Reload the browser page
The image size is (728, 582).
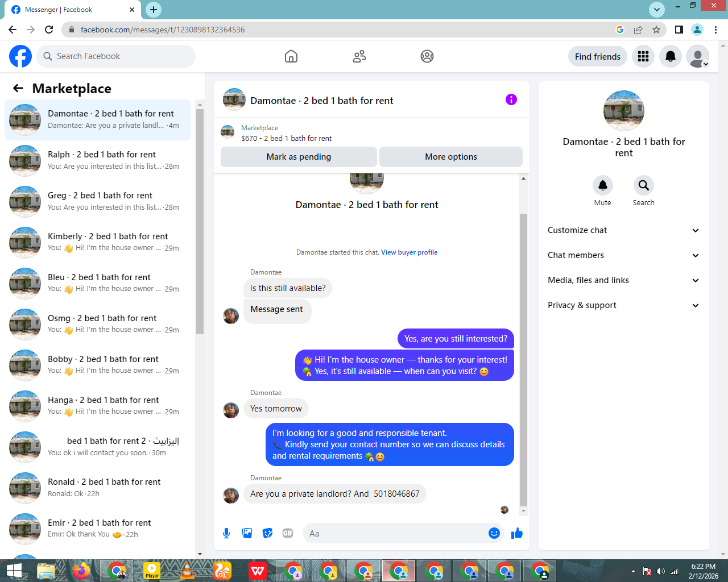(49, 30)
